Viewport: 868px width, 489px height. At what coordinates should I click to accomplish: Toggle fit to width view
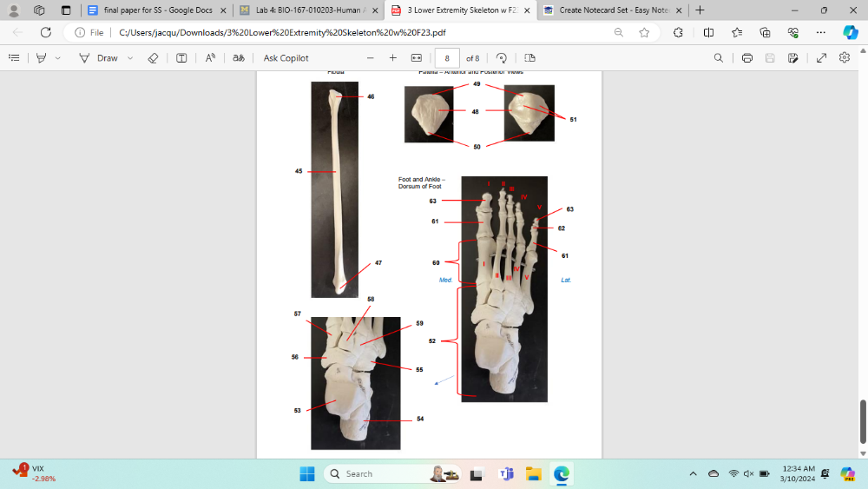(416, 58)
